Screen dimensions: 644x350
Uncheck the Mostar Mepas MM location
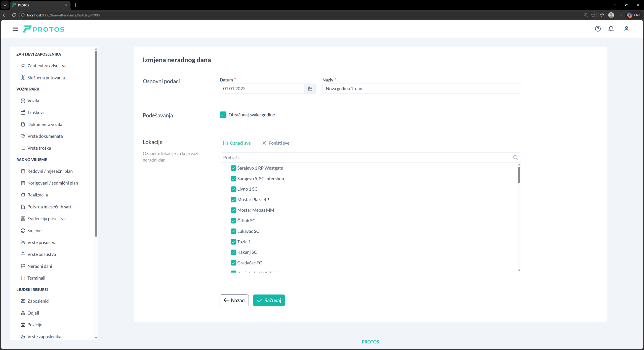point(233,210)
